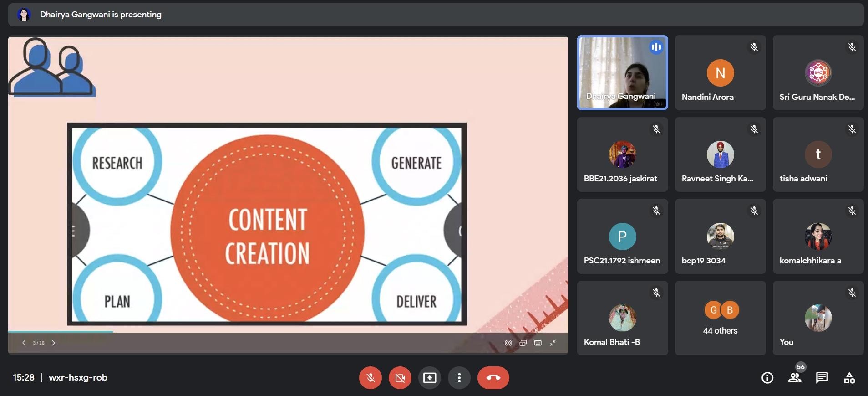Expand the 44 others participant tile
868x396 pixels.
point(720,318)
